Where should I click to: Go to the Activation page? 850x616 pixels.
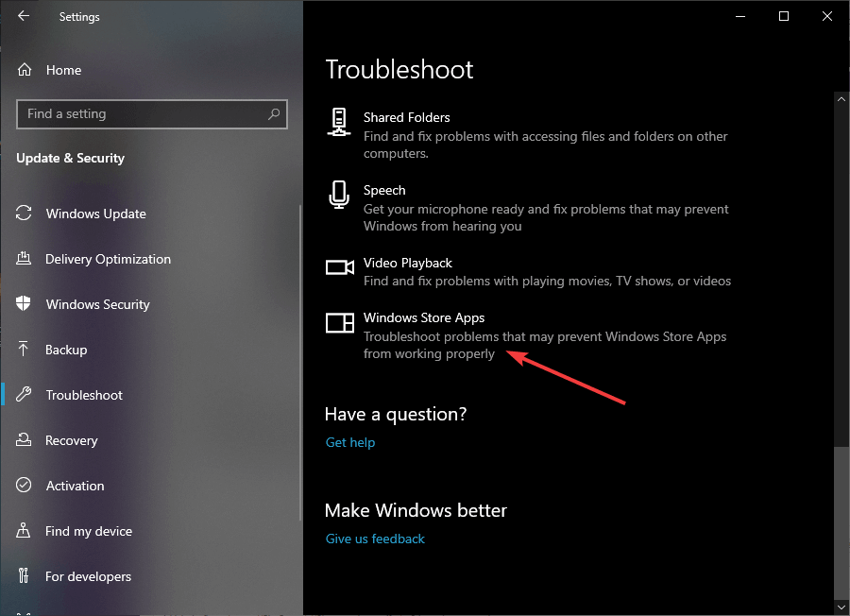75,486
